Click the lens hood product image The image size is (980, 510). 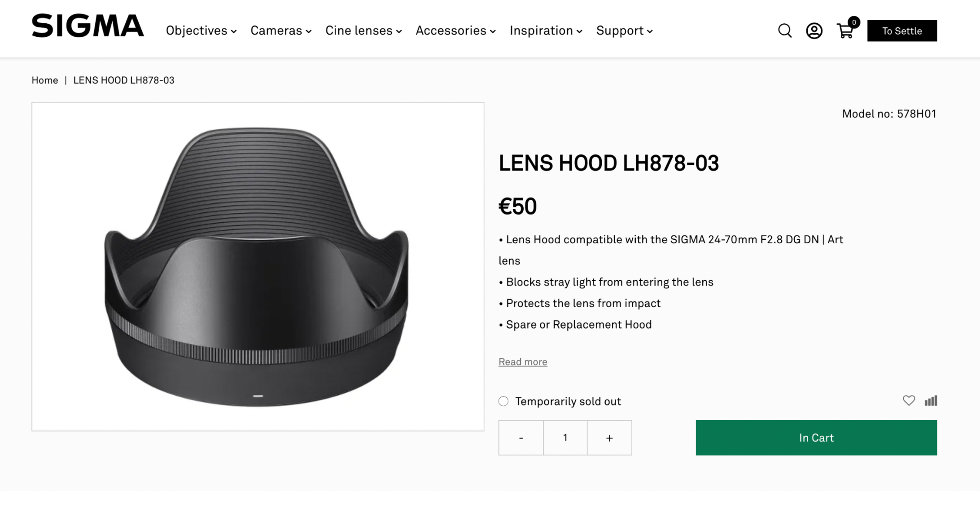coord(258,267)
